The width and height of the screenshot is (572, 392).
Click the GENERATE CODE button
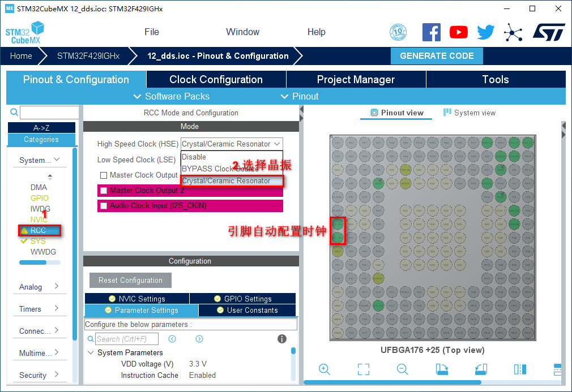pos(437,56)
